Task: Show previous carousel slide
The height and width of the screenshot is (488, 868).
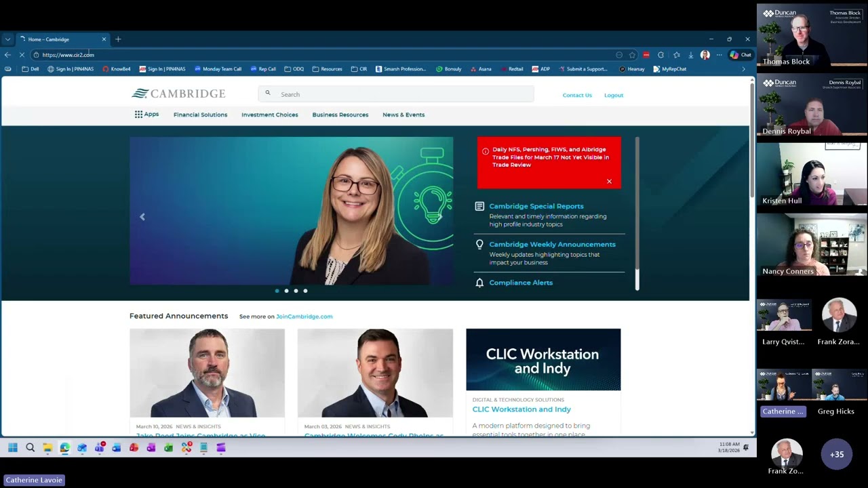Action: pos(142,217)
